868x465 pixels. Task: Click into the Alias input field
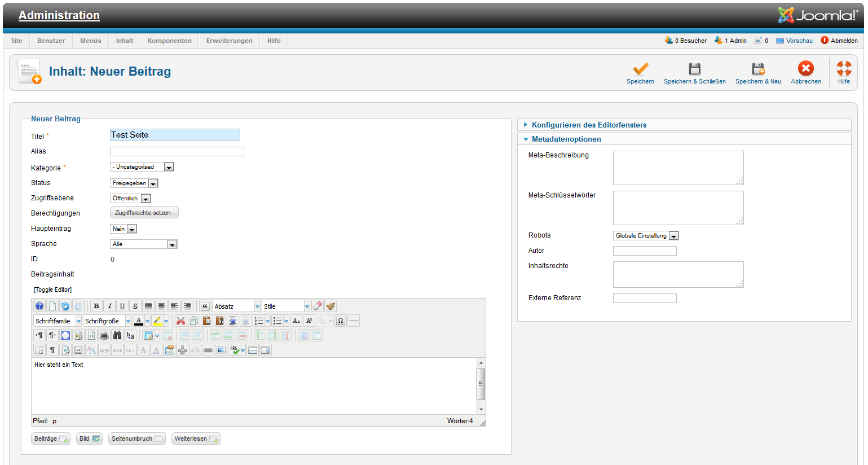pyautogui.click(x=177, y=152)
